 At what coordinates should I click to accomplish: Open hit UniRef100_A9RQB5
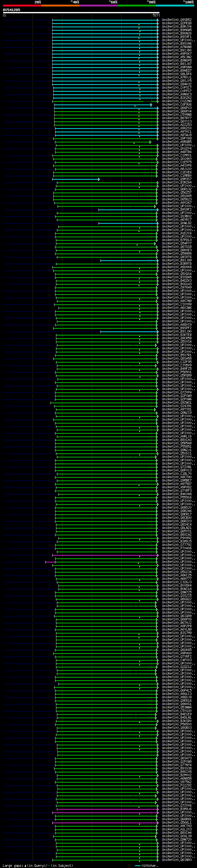pyautogui.click(x=177, y=142)
